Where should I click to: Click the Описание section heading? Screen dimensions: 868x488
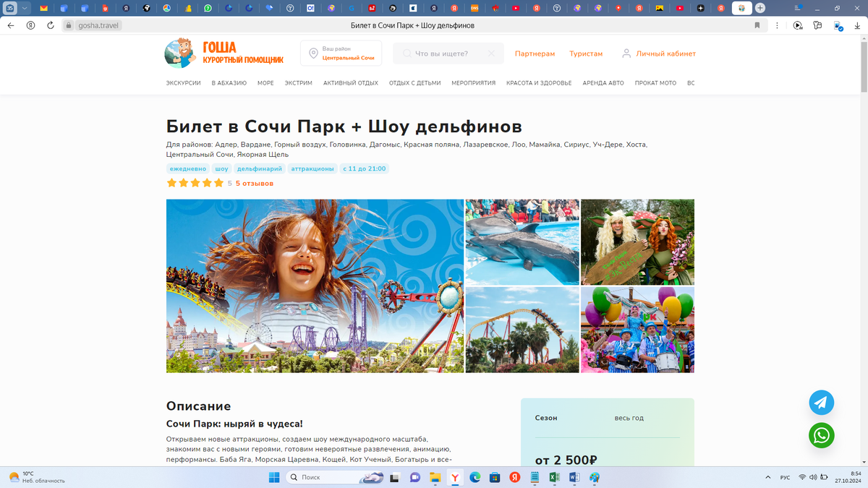198,406
